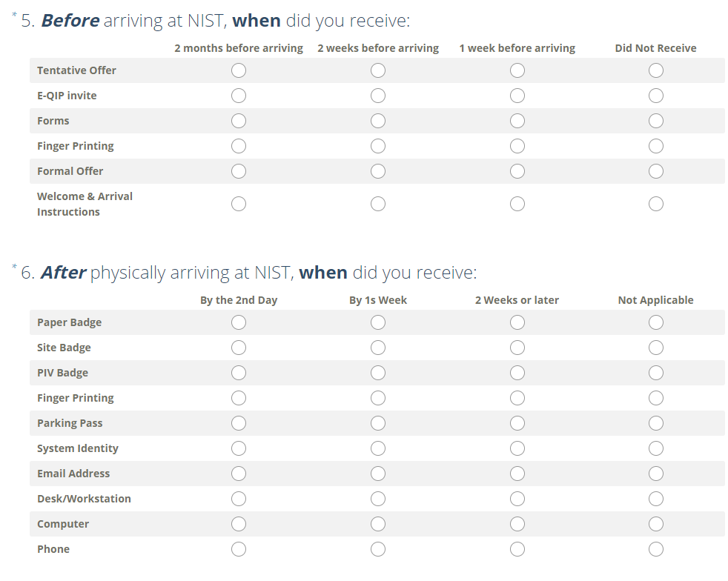Select '2 Weeks or later' for Desk/Workstation
The image size is (728, 581).
click(517, 499)
